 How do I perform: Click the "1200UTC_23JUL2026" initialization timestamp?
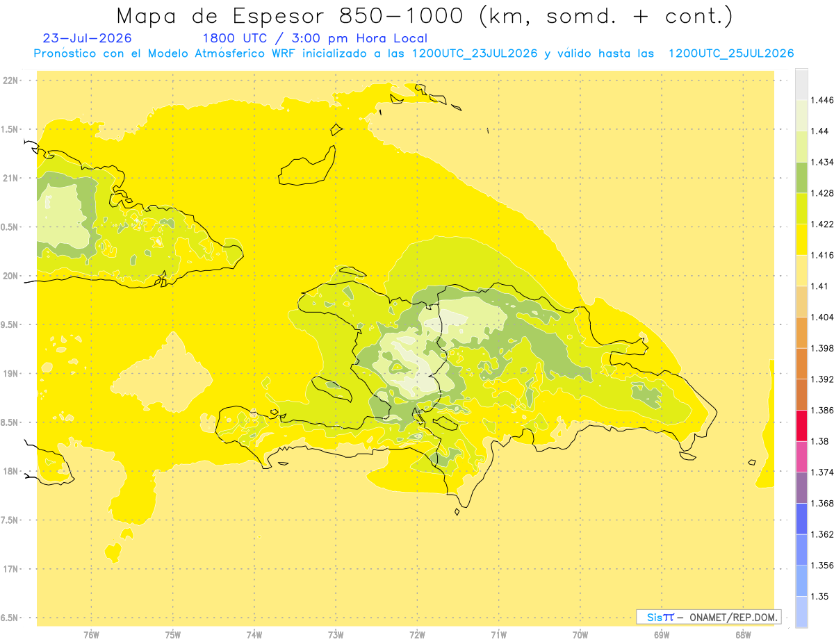[475, 54]
